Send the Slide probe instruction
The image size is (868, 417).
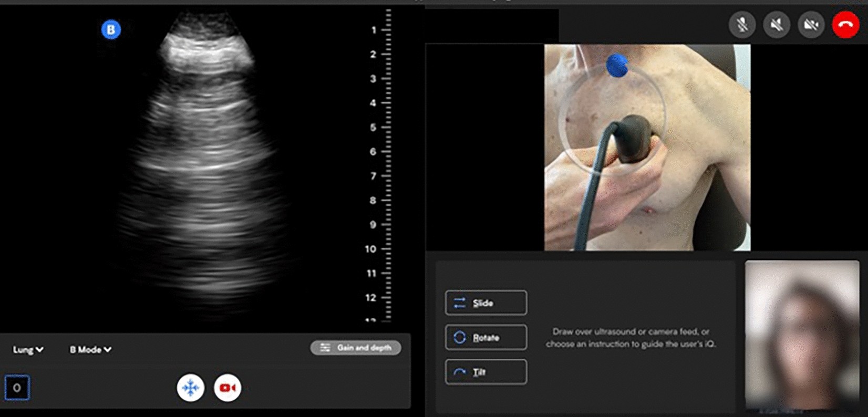click(486, 303)
